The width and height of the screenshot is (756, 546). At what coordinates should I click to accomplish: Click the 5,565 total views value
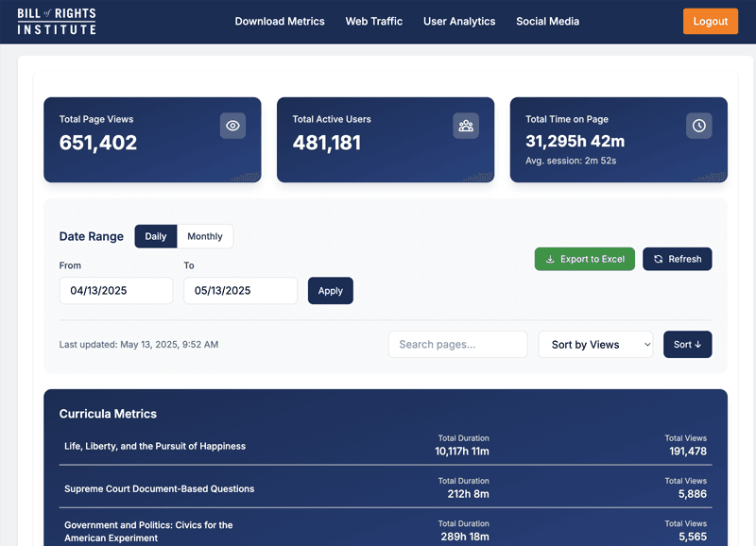pos(693,537)
